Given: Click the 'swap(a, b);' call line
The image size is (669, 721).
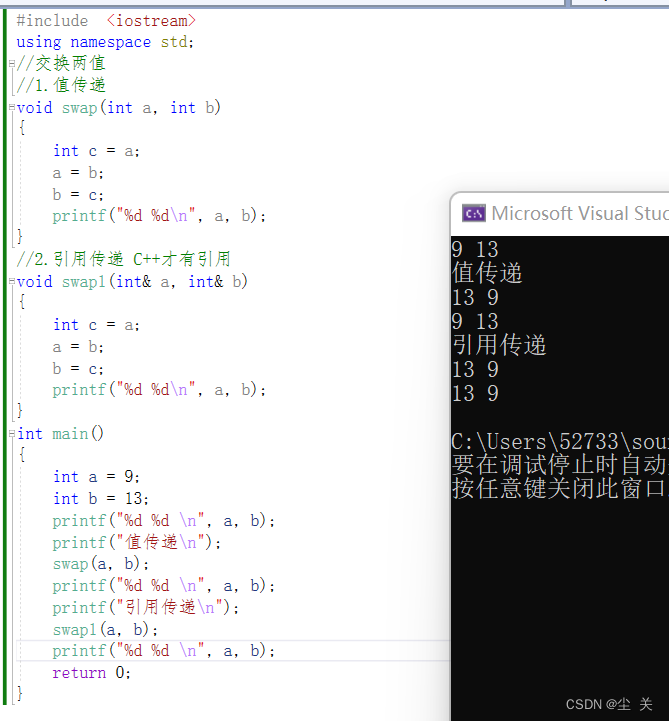Looking at the screenshot, I should (101, 564).
